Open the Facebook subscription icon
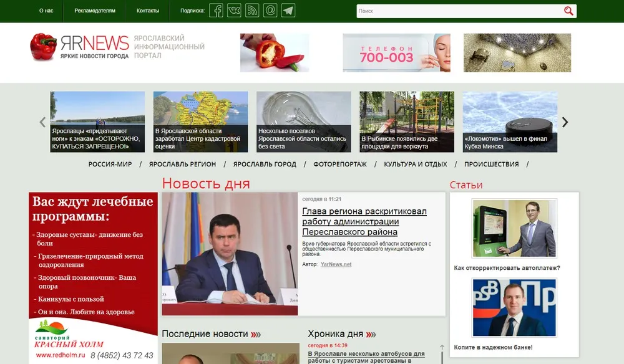The image size is (624, 364). [x=216, y=11]
